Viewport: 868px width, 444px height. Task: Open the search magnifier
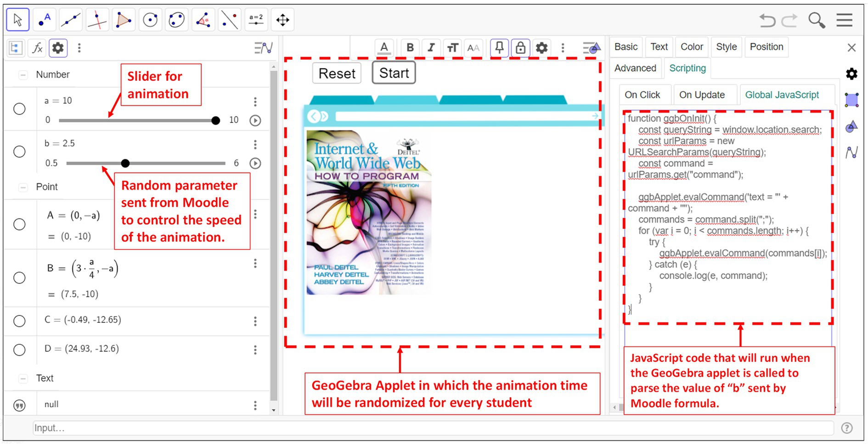[817, 20]
